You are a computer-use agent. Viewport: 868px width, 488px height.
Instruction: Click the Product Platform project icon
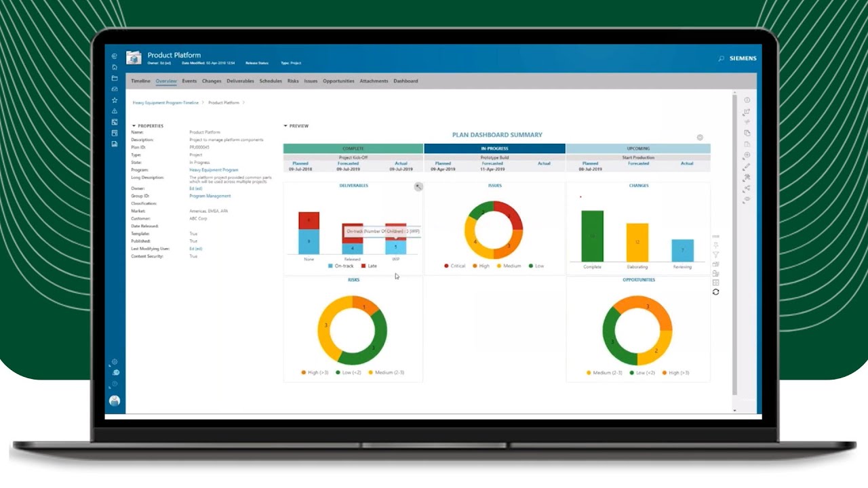click(134, 58)
